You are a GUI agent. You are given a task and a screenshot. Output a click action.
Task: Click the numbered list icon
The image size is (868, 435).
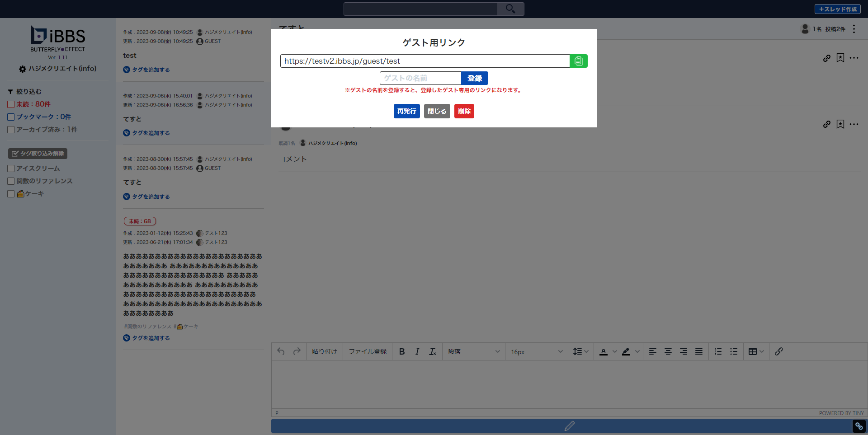(x=718, y=351)
